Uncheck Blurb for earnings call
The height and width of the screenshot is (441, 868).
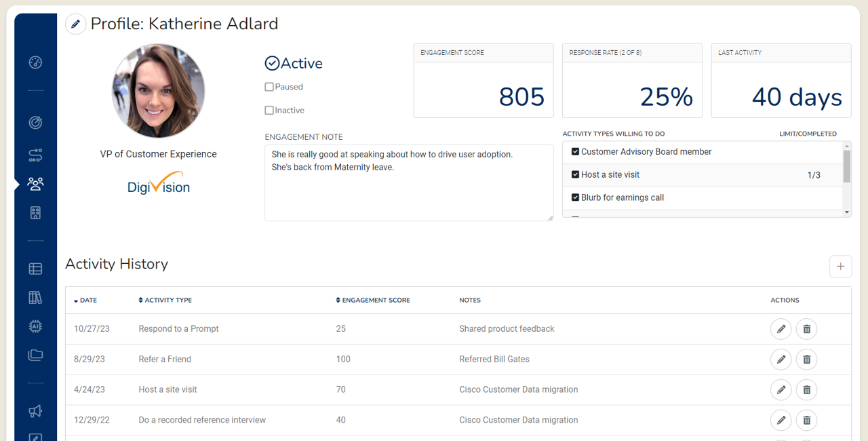[x=575, y=198]
